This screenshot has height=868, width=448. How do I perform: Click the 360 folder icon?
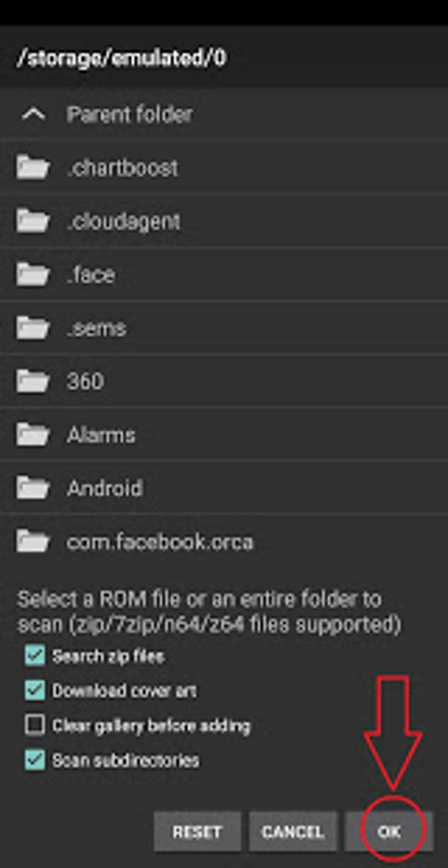pyautogui.click(x=33, y=381)
